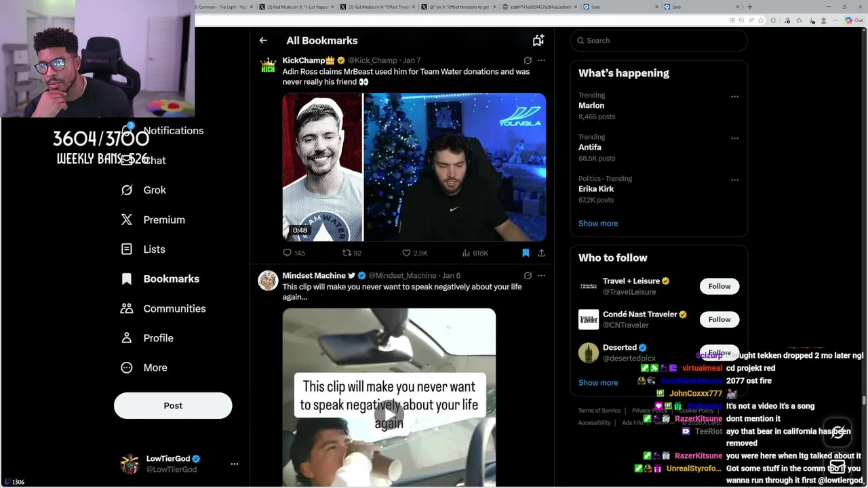
Task: Follow Travel + Leisure
Action: [x=719, y=287]
